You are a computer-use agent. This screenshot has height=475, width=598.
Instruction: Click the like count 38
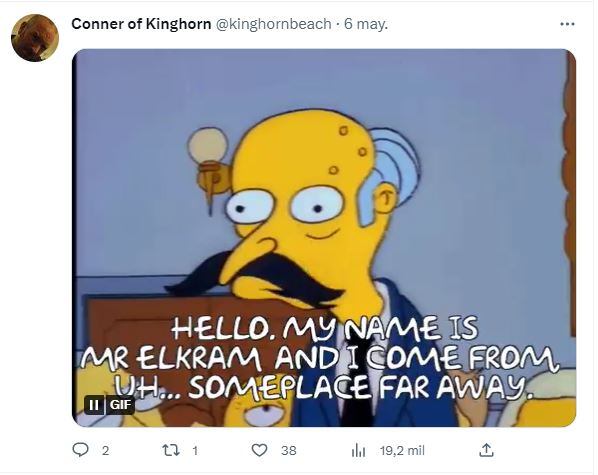click(289, 451)
